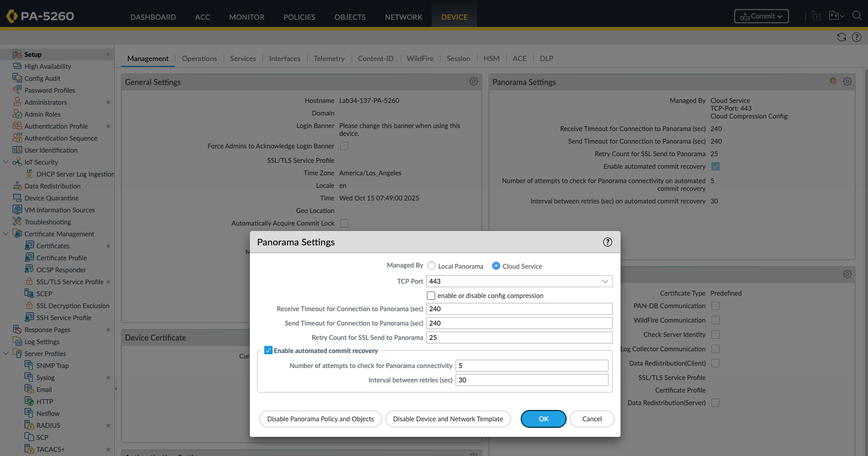The height and width of the screenshot is (456, 868).
Task: Click the Palo Alto PA-5260 logo
Action: point(39,16)
